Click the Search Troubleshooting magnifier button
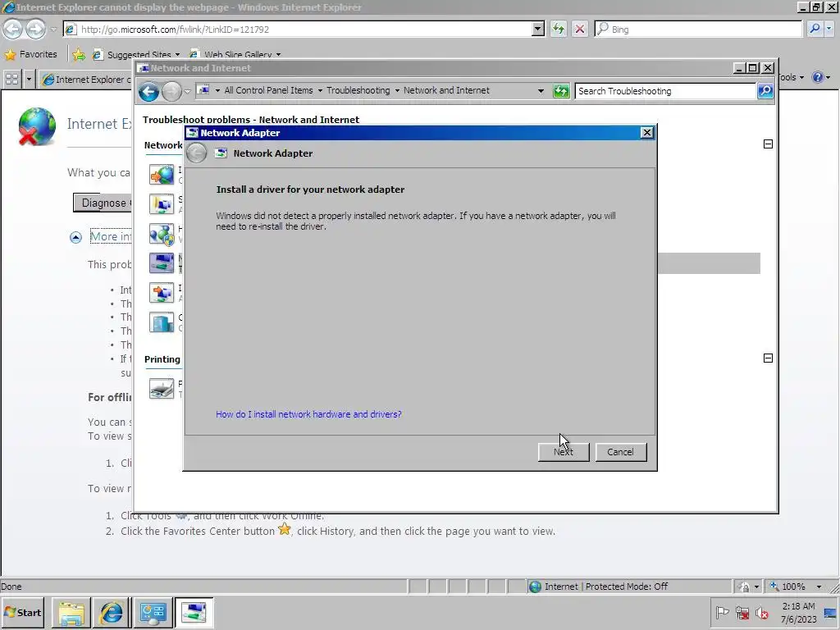This screenshot has height=630, width=840. (765, 91)
